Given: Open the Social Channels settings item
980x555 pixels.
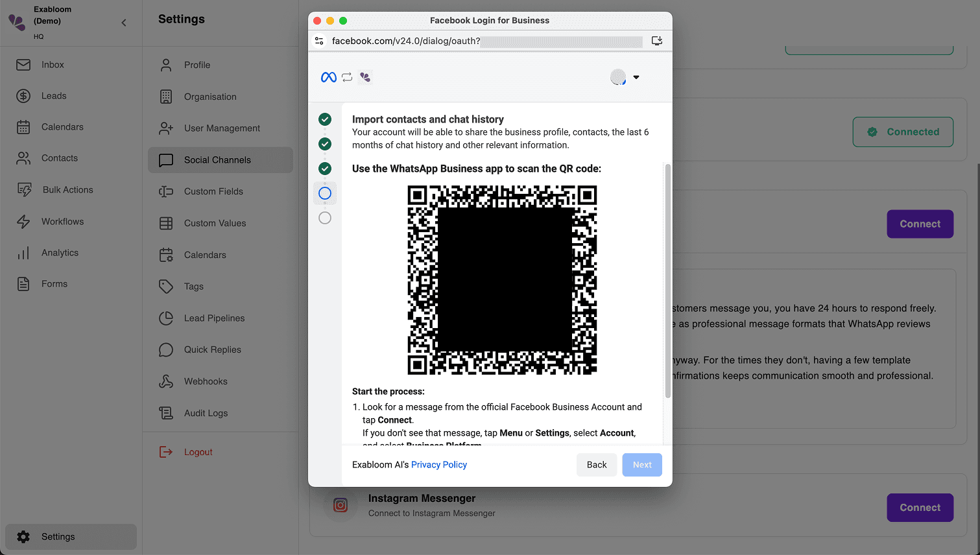Looking at the screenshot, I should pos(221,160).
